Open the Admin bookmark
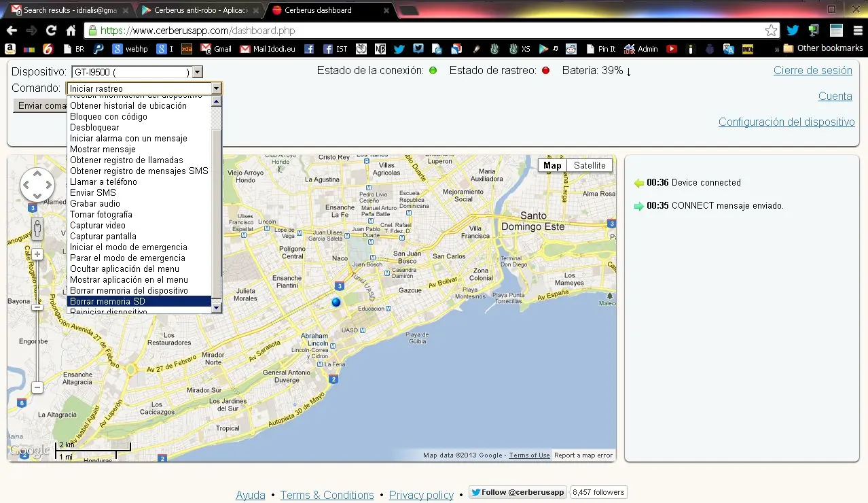 pos(640,49)
